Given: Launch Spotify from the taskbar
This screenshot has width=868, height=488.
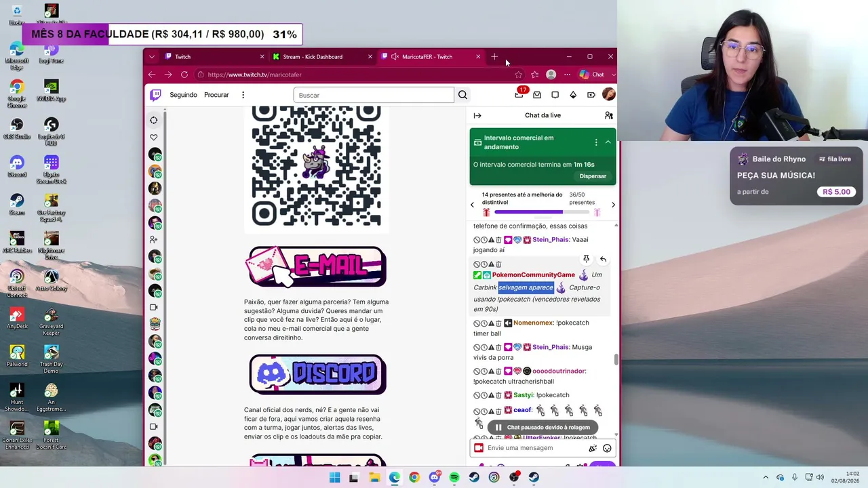Looking at the screenshot, I should [x=454, y=477].
